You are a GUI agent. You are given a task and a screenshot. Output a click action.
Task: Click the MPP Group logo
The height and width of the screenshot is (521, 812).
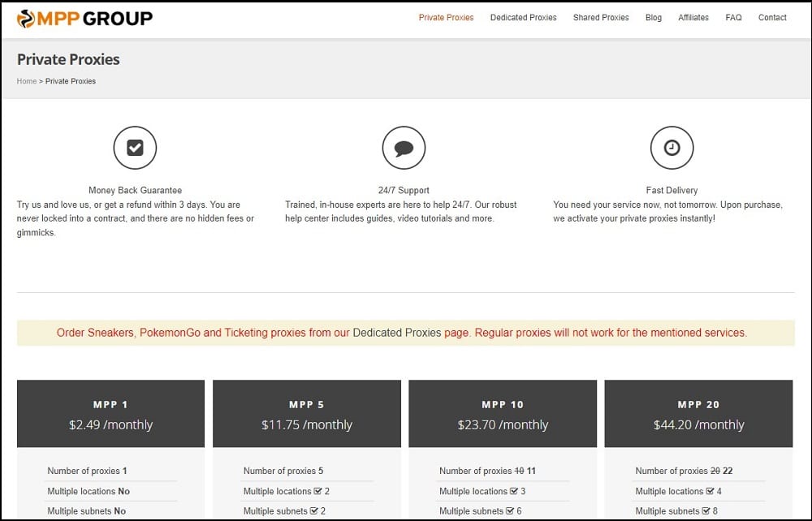tap(84, 19)
